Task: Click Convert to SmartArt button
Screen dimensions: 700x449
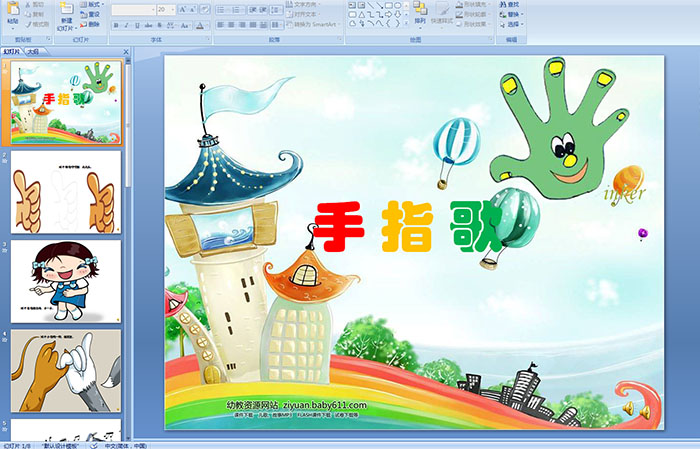Action: 313,24
